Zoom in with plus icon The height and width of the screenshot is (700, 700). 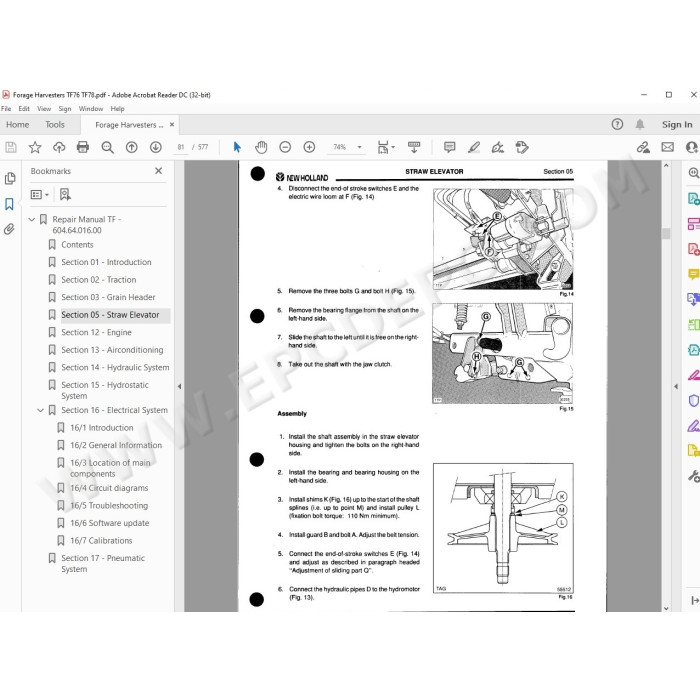click(309, 147)
